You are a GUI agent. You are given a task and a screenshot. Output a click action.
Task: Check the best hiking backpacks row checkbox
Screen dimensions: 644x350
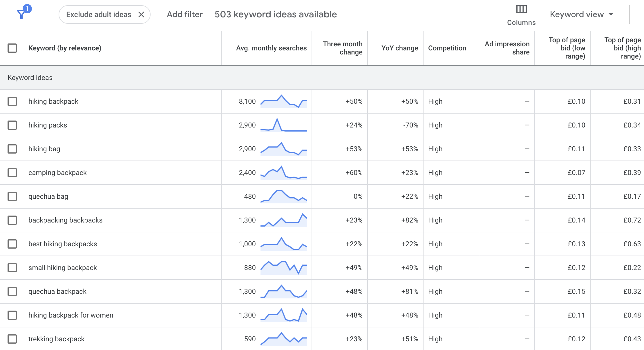pos(12,244)
